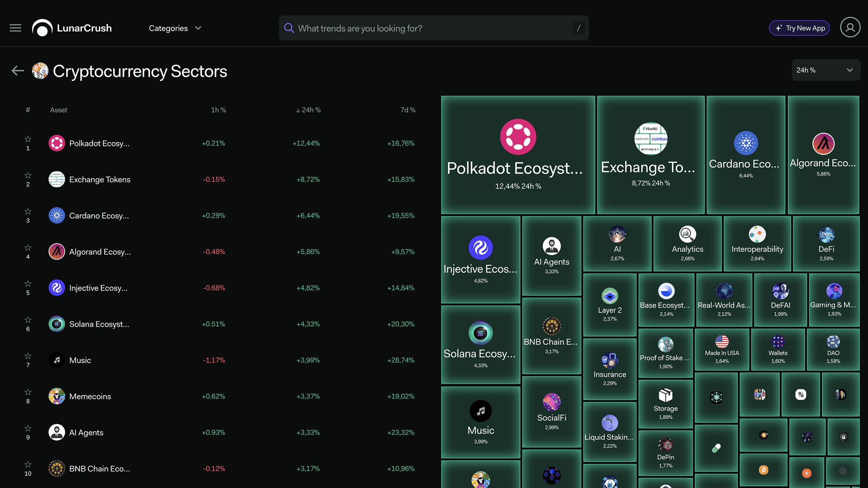868x488 pixels.
Task: Click the search magnifier icon
Action: (289, 28)
